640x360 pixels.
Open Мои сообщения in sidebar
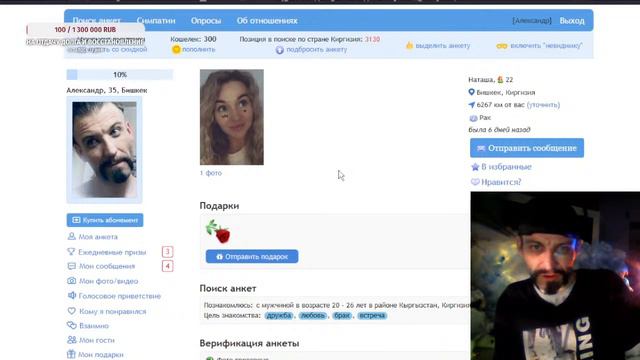tap(107, 266)
